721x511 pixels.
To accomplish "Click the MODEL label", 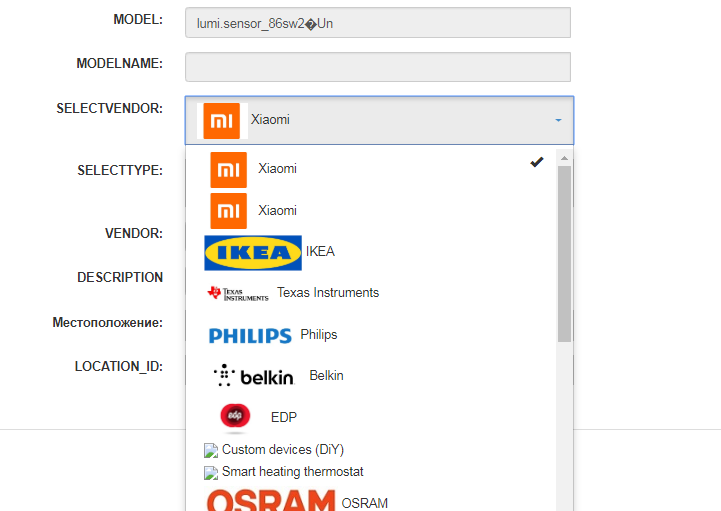I will click(x=138, y=19).
